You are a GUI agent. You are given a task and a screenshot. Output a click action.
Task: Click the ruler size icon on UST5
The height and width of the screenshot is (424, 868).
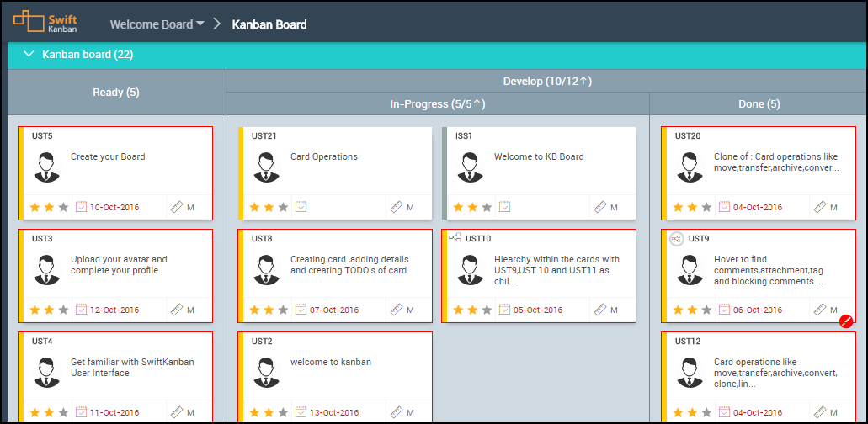176,207
